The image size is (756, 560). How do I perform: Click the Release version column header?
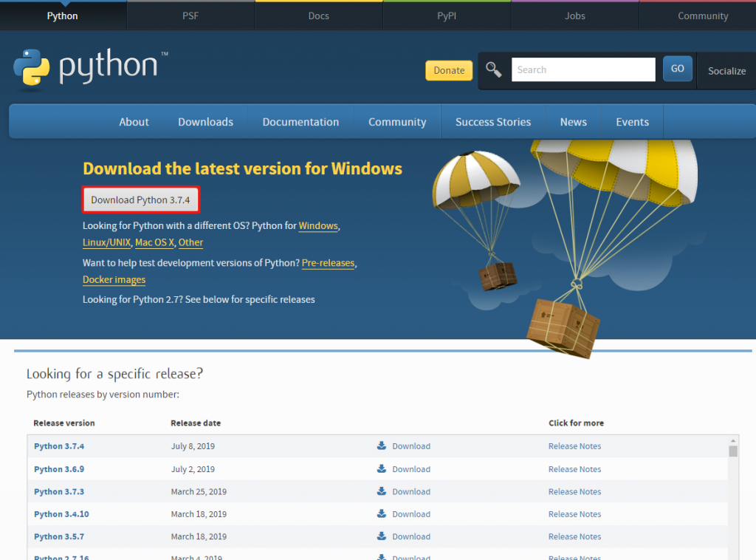coord(64,423)
